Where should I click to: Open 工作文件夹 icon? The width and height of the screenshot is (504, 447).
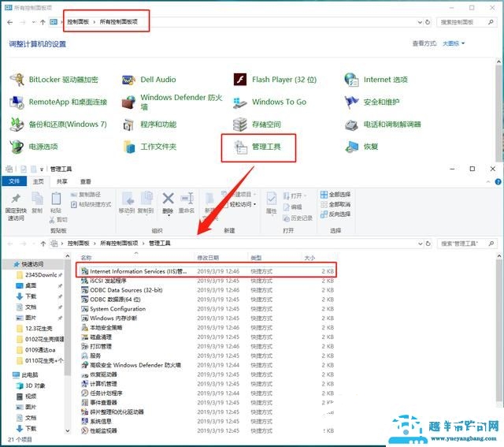(x=129, y=147)
